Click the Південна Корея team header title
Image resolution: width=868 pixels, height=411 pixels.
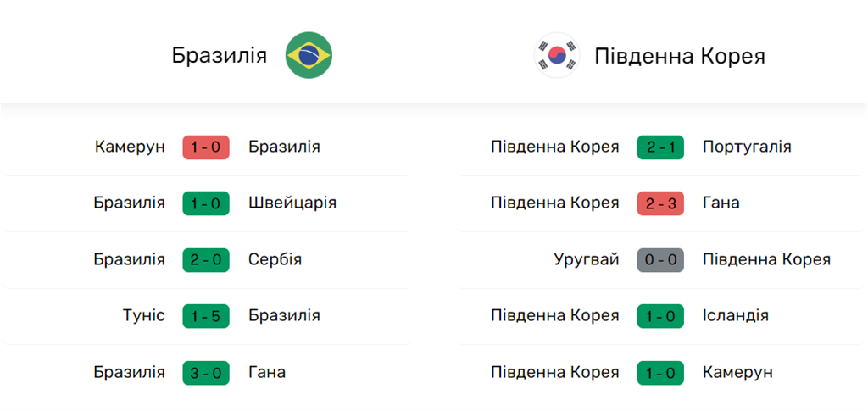[680, 56]
